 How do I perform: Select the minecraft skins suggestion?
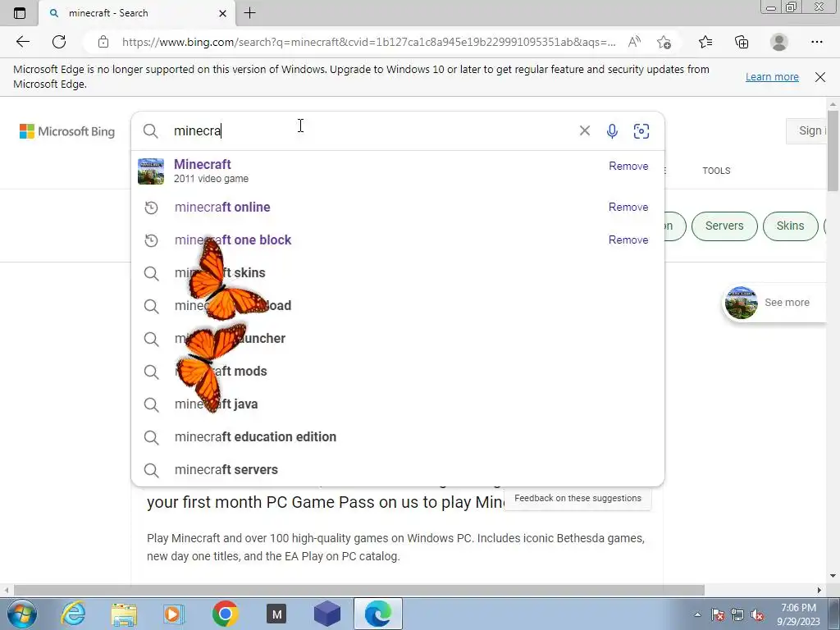tap(398, 272)
